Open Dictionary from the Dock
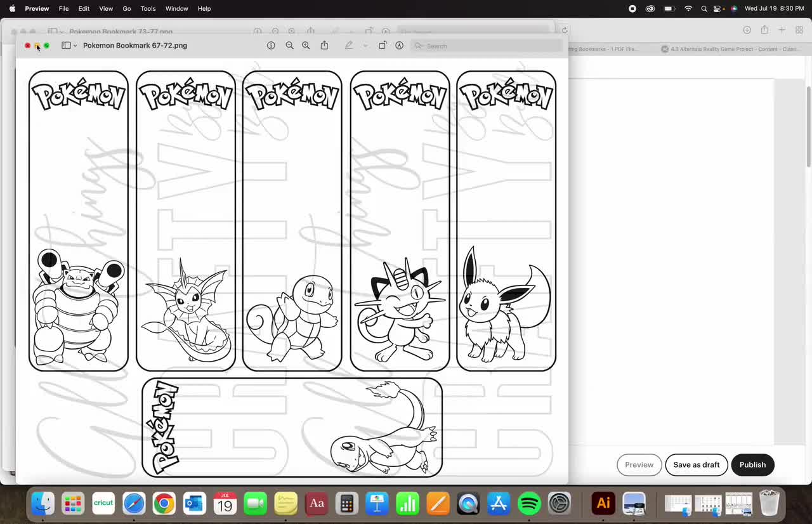The image size is (812, 524). click(316, 503)
